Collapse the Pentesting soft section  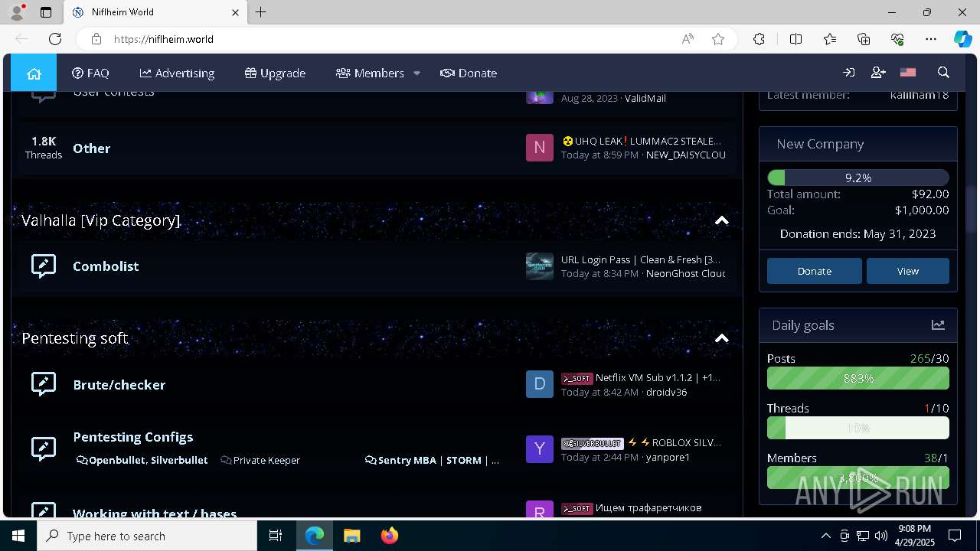(721, 338)
